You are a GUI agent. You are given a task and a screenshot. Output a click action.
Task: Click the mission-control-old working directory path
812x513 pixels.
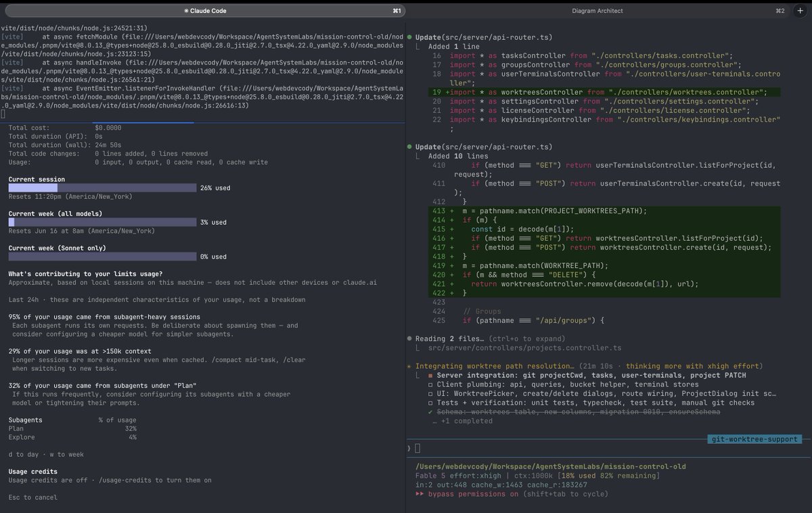pyautogui.click(x=550, y=467)
